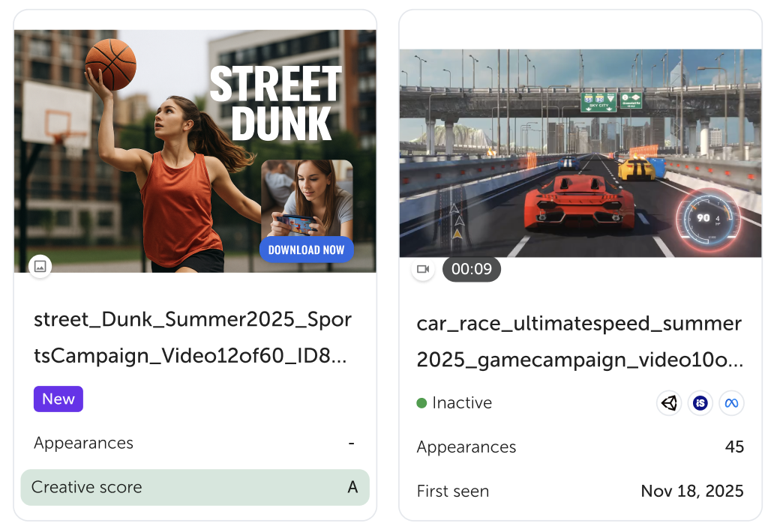Click the 00:09 video duration badge
Viewport: 777px width, 532px height.
coord(472,269)
